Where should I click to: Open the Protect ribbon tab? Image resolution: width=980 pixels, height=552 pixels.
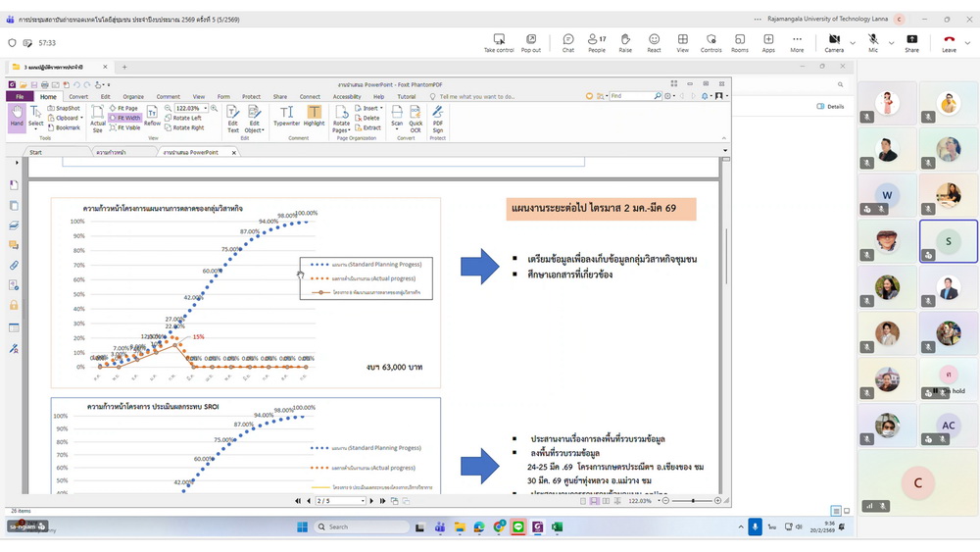(251, 97)
